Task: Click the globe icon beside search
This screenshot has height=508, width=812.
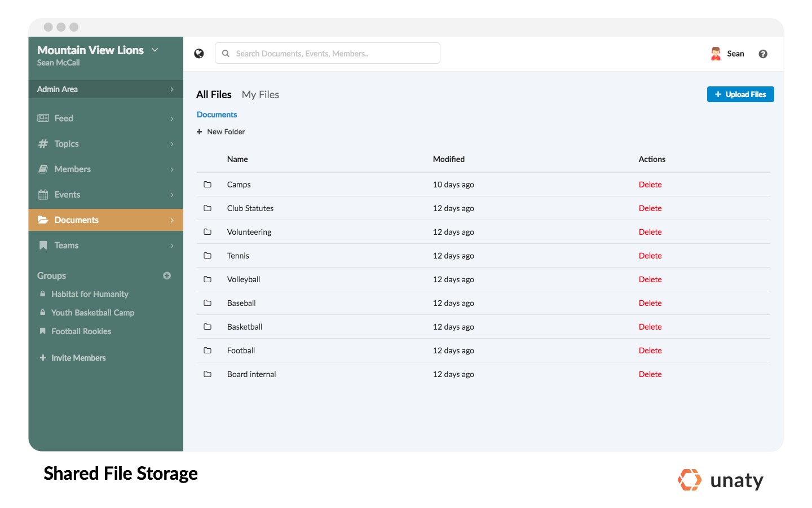Action: tap(199, 54)
